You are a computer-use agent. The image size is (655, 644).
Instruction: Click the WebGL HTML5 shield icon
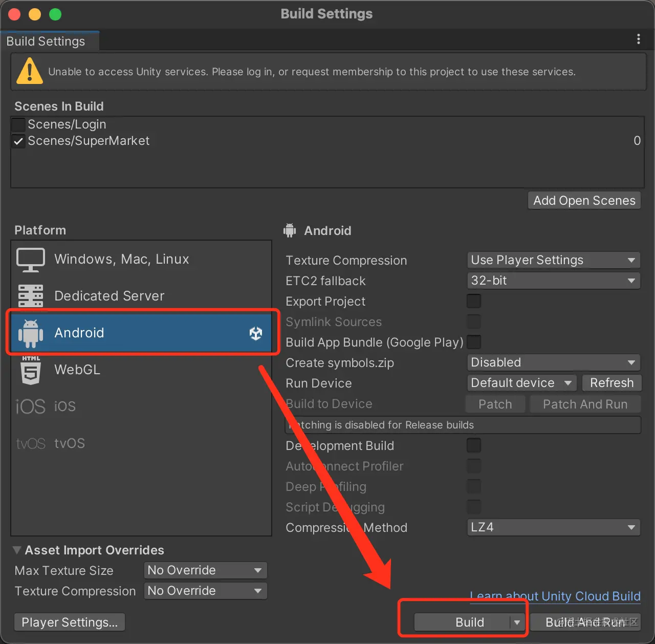tap(31, 370)
